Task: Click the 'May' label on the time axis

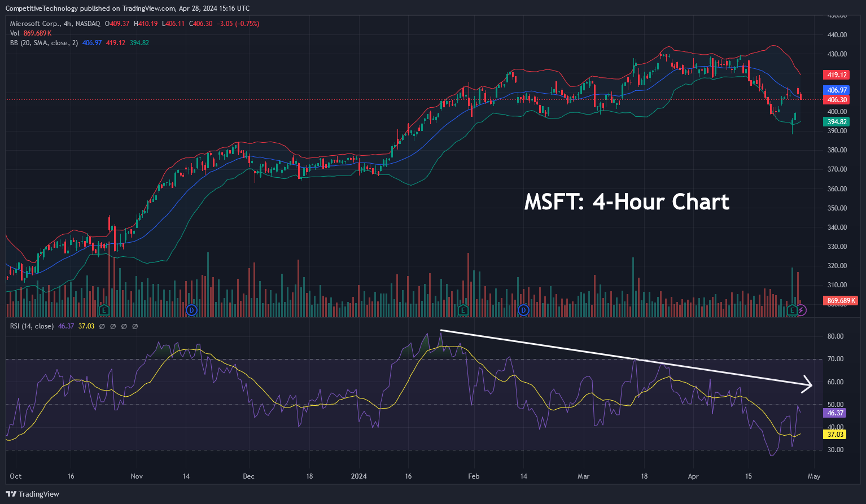Action: [x=813, y=476]
